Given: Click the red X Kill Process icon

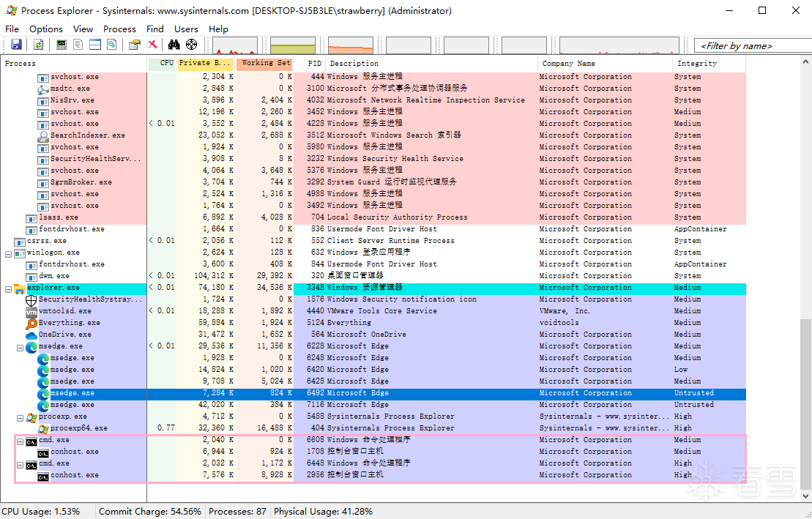Looking at the screenshot, I should [x=152, y=45].
